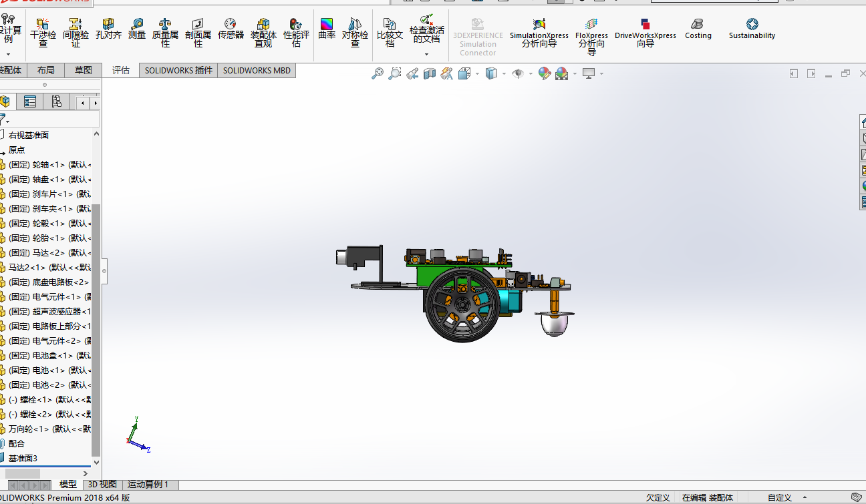Open the Sustainability tool

coord(752,29)
